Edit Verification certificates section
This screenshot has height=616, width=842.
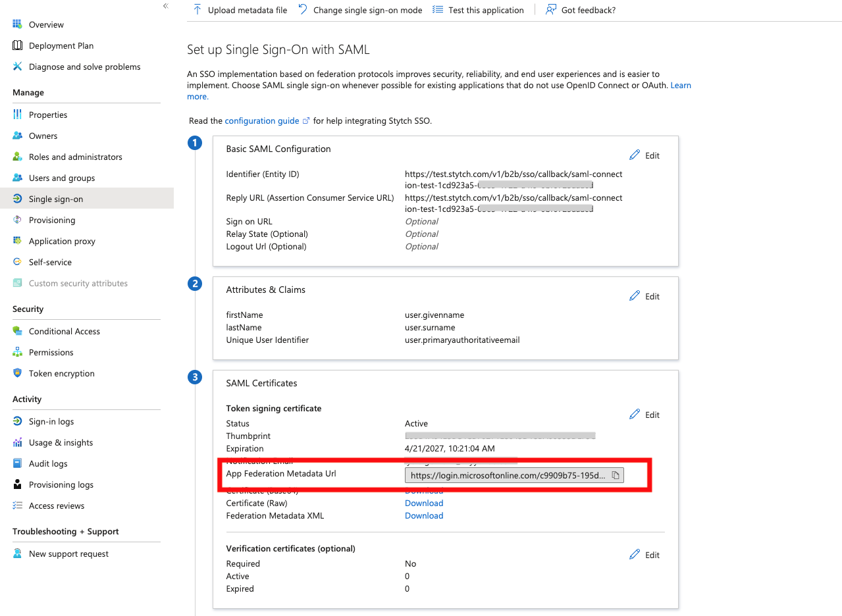pos(645,555)
